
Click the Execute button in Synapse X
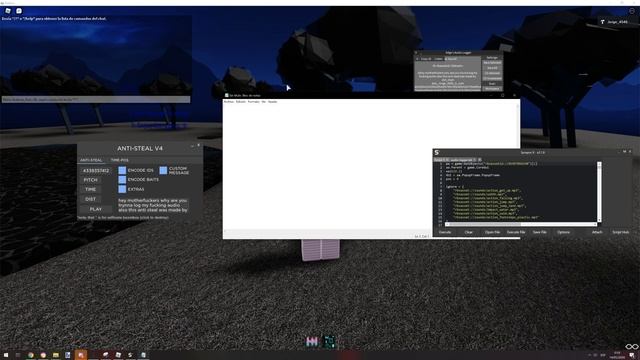(x=445, y=232)
